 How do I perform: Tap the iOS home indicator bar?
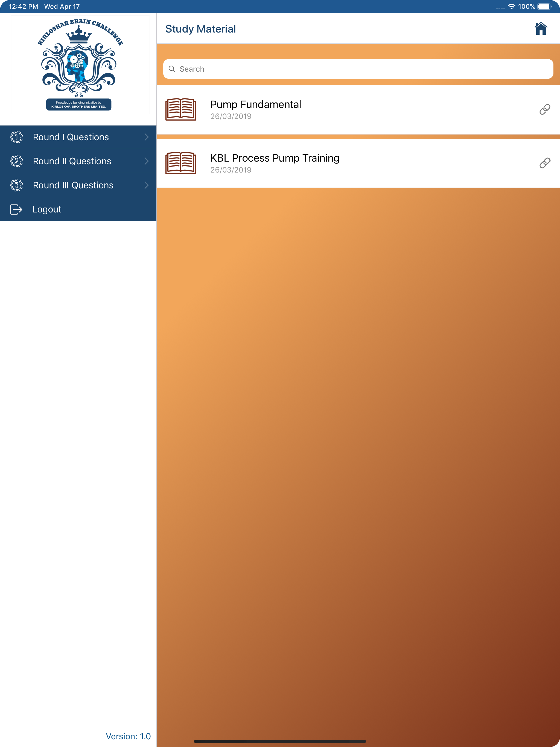pos(280,741)
